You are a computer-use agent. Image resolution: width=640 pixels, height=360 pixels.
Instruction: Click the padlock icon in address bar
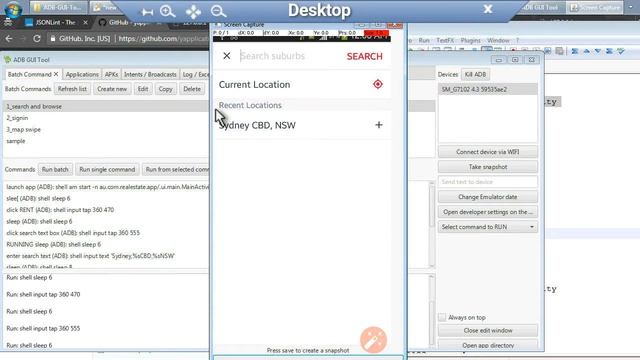pyautogui.click(x=52, y=39)
